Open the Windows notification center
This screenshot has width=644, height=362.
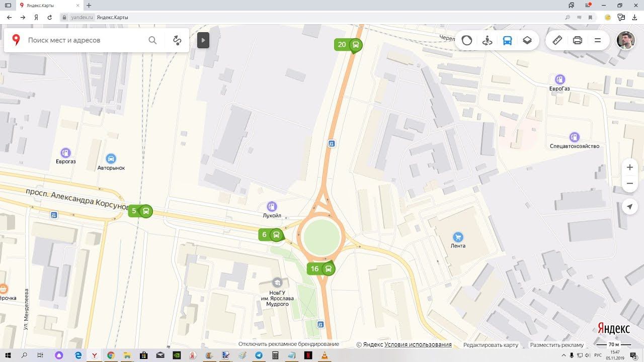633,355
